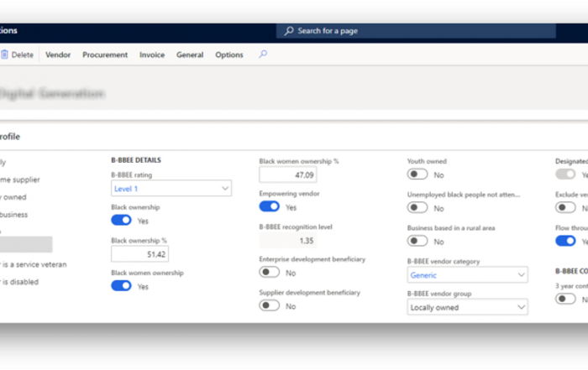Enable Business based in a rural area

[x=417, y=241]
